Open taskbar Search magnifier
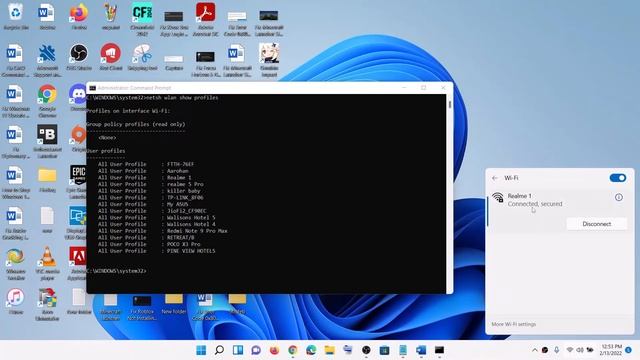 [x=219, y=350]
